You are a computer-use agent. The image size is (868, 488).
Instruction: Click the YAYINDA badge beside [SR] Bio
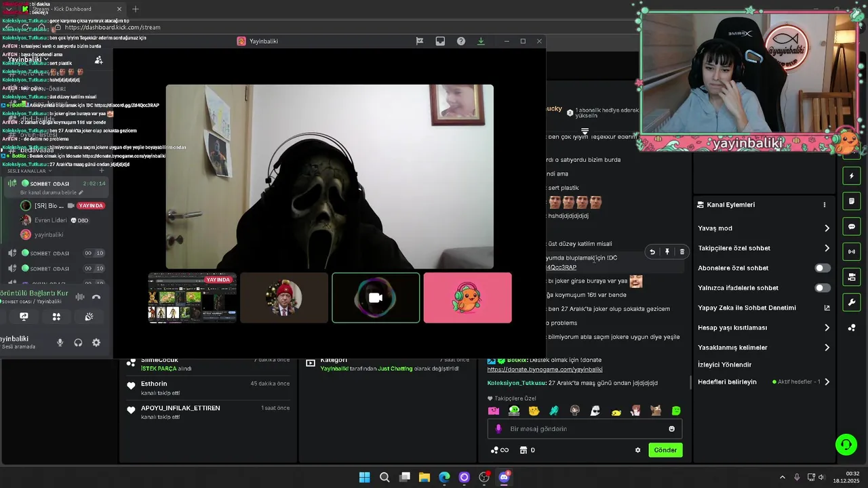point(92,206)
